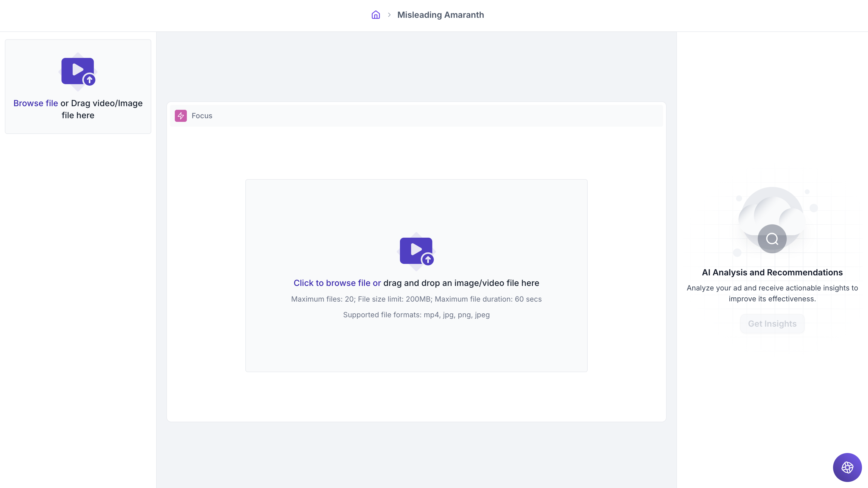The height and width of the screenshot is (488, 868).
Task: Click the 'Supported file formats' text
Action: (416, 315)
